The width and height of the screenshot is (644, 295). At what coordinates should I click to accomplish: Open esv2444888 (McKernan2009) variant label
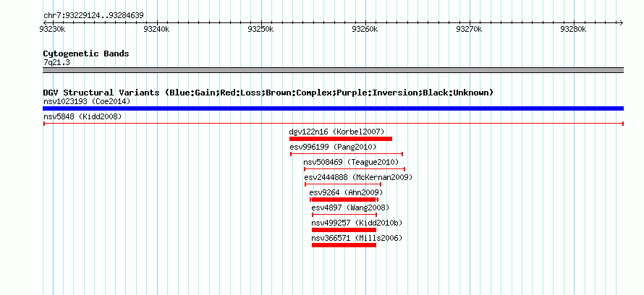point(358,177)
